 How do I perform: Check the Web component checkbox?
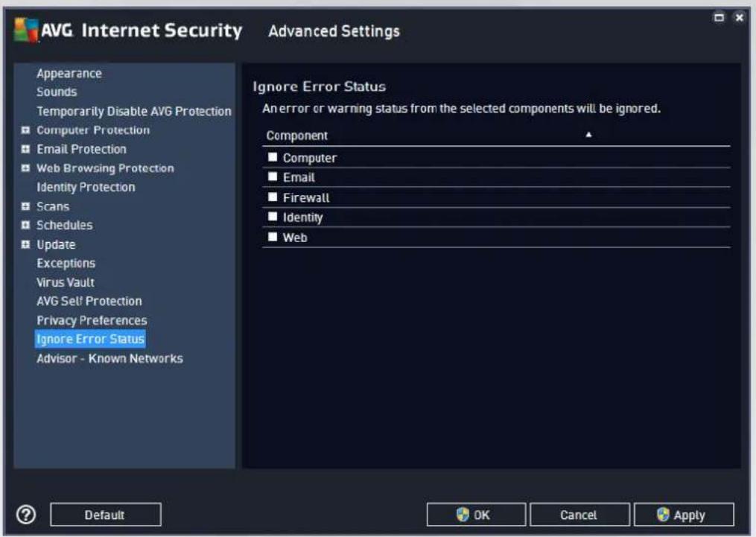[273, 237]
